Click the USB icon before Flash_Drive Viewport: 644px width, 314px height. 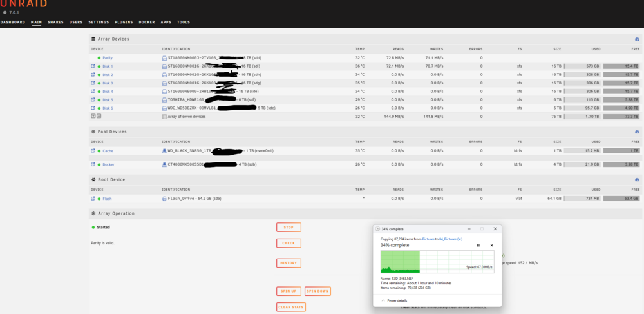(x=164, y=199)
